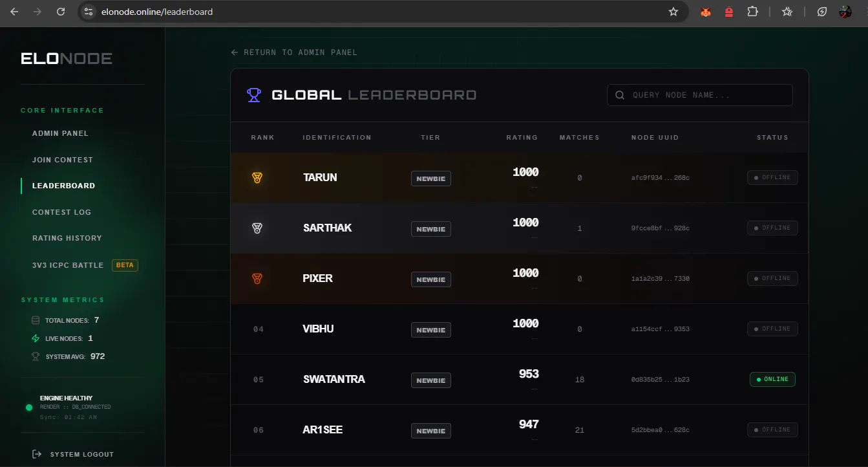Image resolution: width=868 pixels, height=467 pixels.
Task: Click the bronze medal icon for PIXER
Action: point(257,278)
